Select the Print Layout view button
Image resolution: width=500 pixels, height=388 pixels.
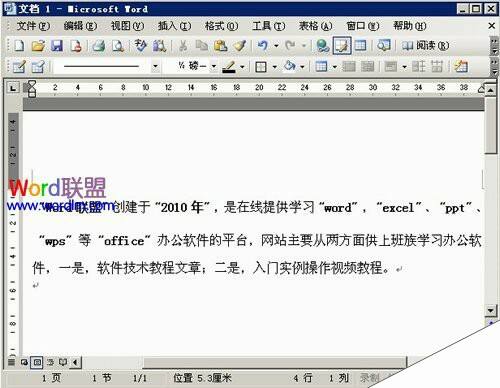pos(36,362)
